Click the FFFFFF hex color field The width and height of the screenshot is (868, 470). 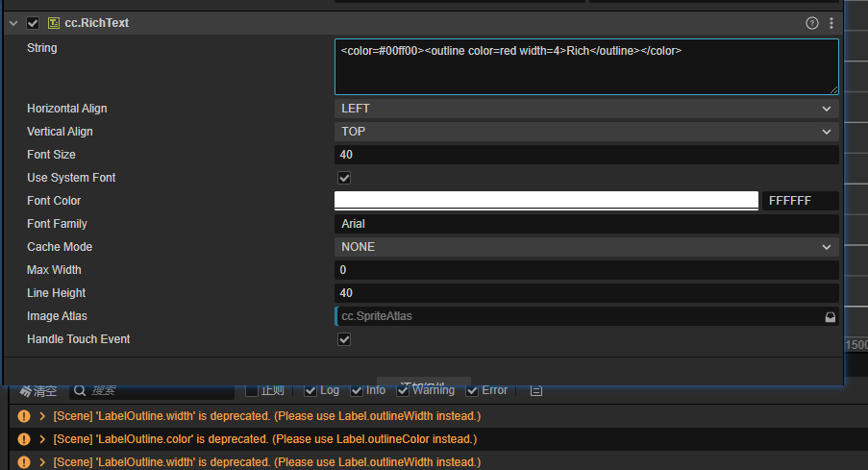tap(801, 201)
